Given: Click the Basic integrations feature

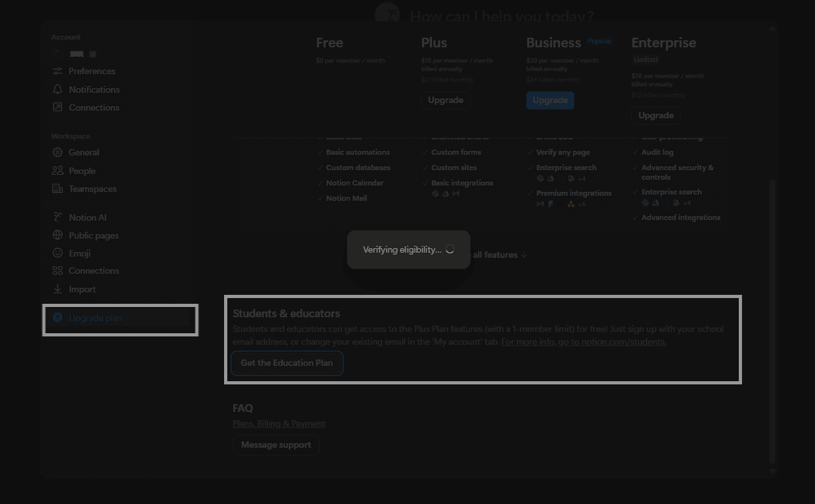Looking at the screenshot, I should [x=462, y=183].
